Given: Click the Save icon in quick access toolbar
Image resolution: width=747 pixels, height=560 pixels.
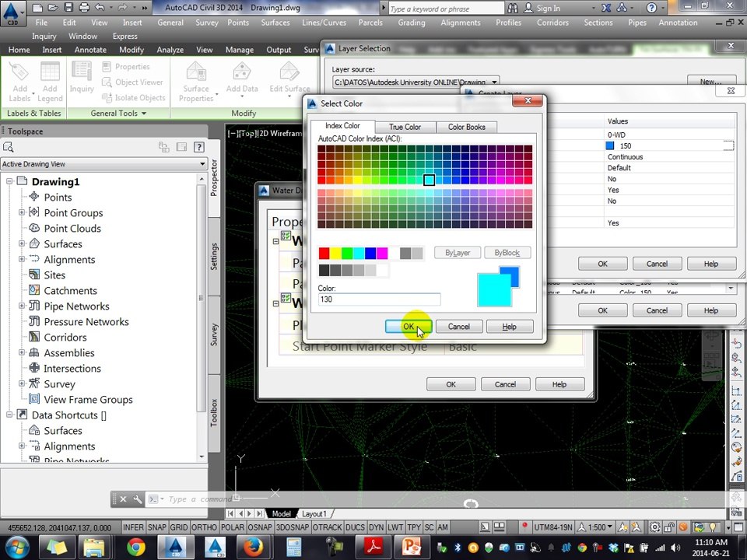Looking at the screenshot, I should pyautogui.click(x=68, y=8).
